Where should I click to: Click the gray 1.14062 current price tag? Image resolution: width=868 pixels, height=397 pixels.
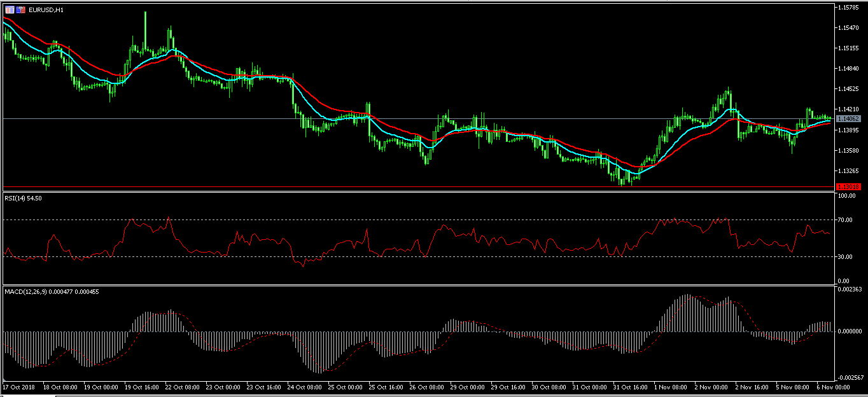[x=849, y=119]
